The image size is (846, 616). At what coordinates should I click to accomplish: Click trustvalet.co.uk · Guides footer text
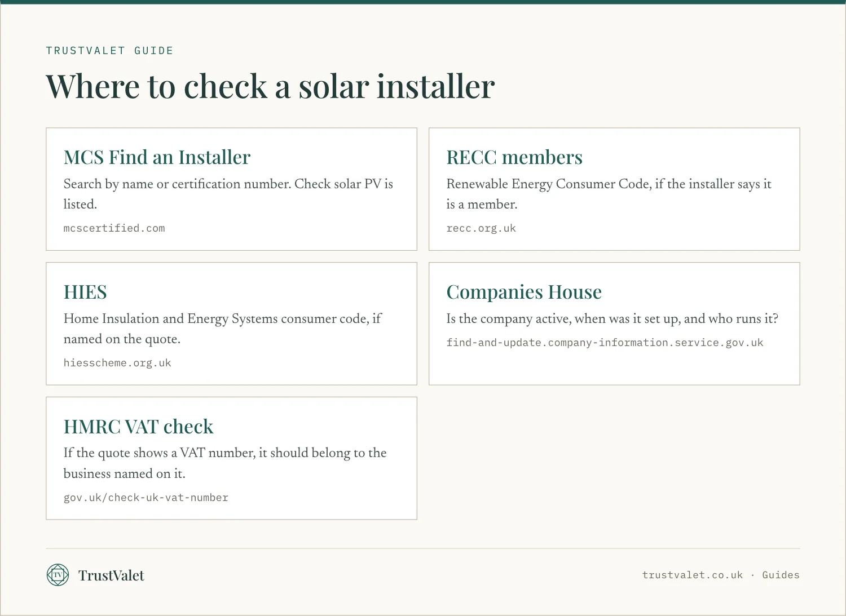pos(721,575)
